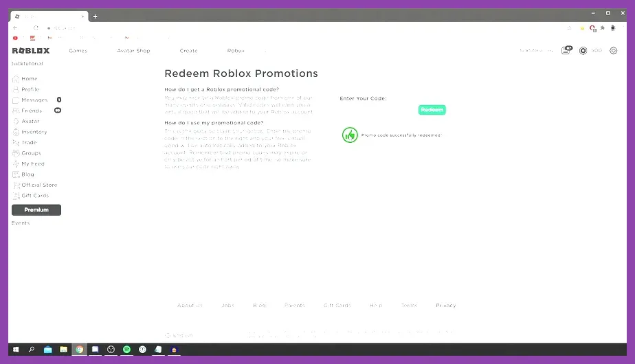Click the red extension icon with the badge

pos(593,28)
